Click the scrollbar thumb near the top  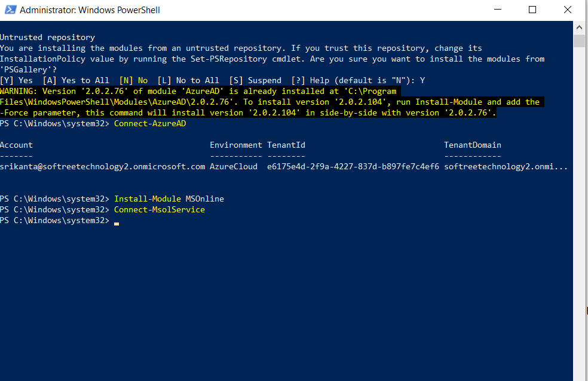[579, 41]
